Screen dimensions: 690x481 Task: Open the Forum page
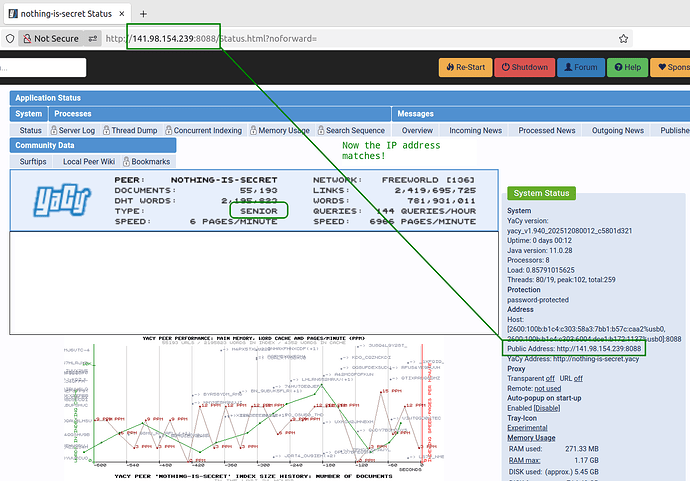[x=578, y=68]
